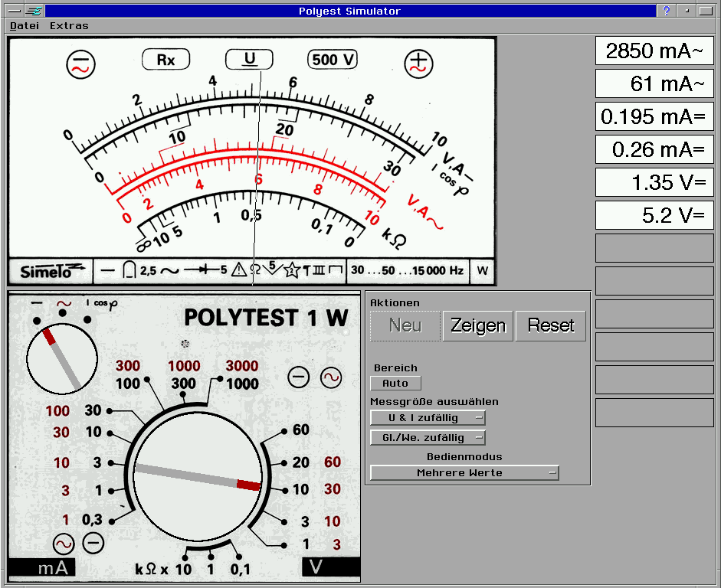The image size is (721, 588).
Task: Click the AC wave symbol beside mA label
Action: point(64,543)
